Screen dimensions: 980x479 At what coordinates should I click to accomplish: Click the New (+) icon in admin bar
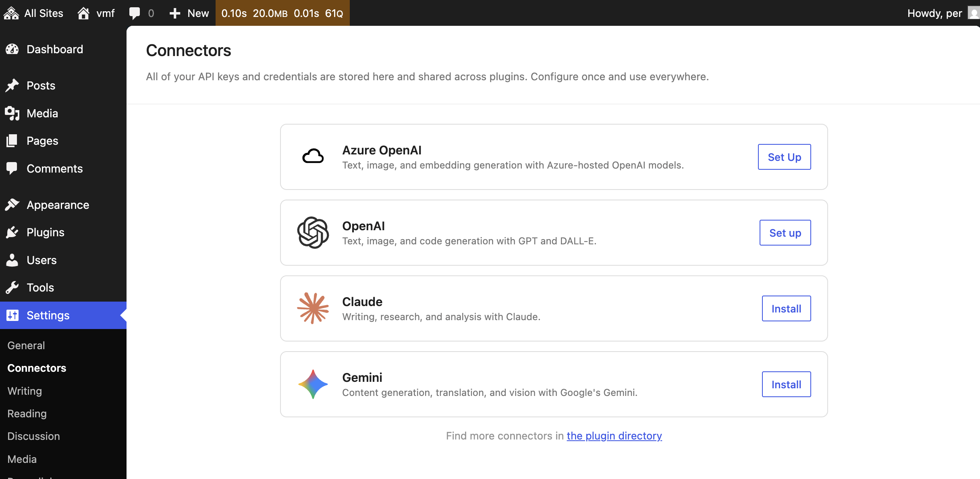tap(175, 13)
